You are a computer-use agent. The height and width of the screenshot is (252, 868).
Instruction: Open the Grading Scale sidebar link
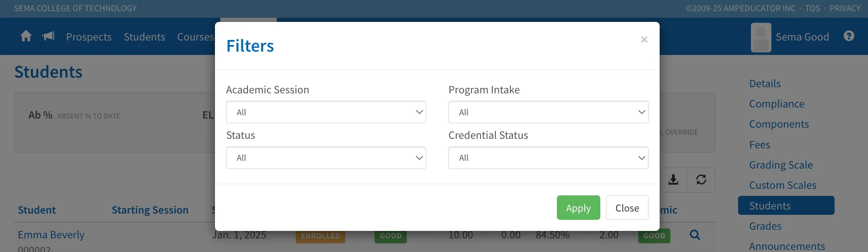point(781,165)
